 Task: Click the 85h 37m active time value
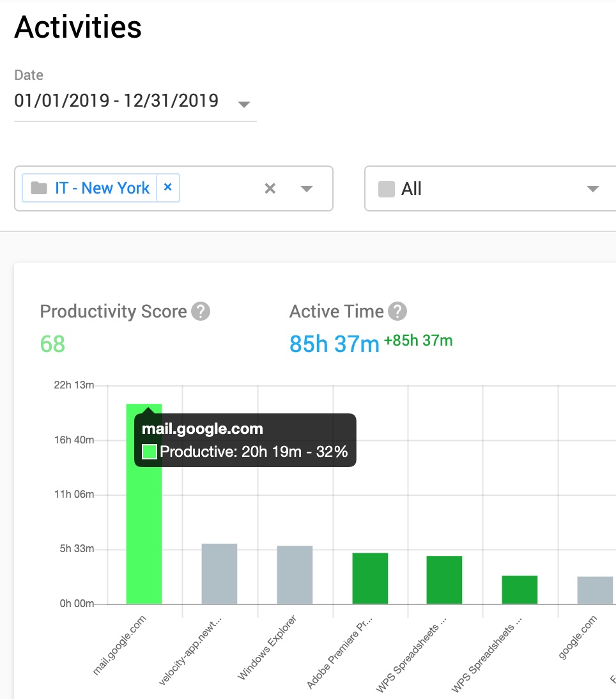334,344
